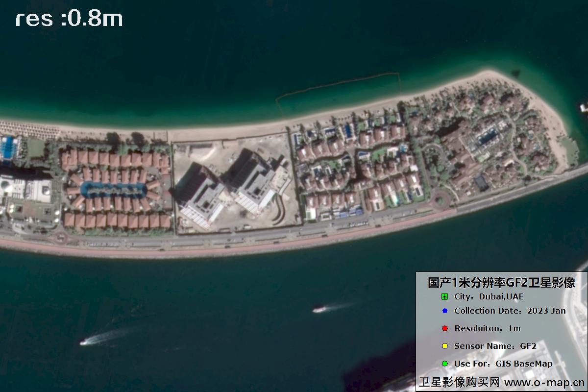Click the long blue pool among red-roof villas

point(114,189)
